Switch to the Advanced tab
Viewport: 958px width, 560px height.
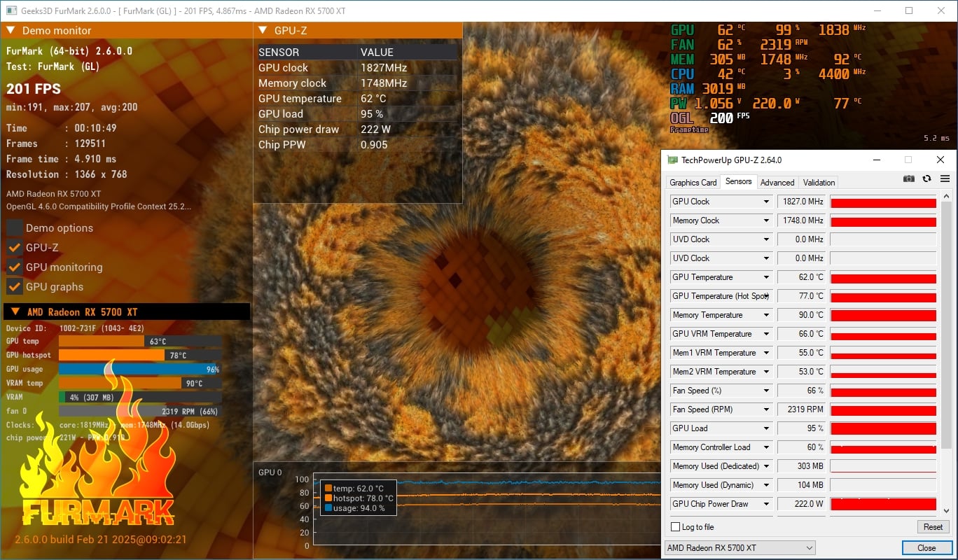pos(777,183)
